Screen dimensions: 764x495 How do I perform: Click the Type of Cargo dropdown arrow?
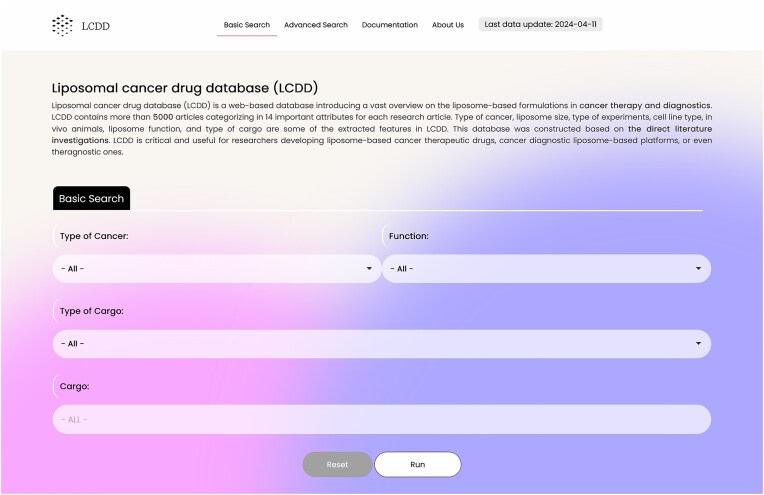[x=698, y=343]
